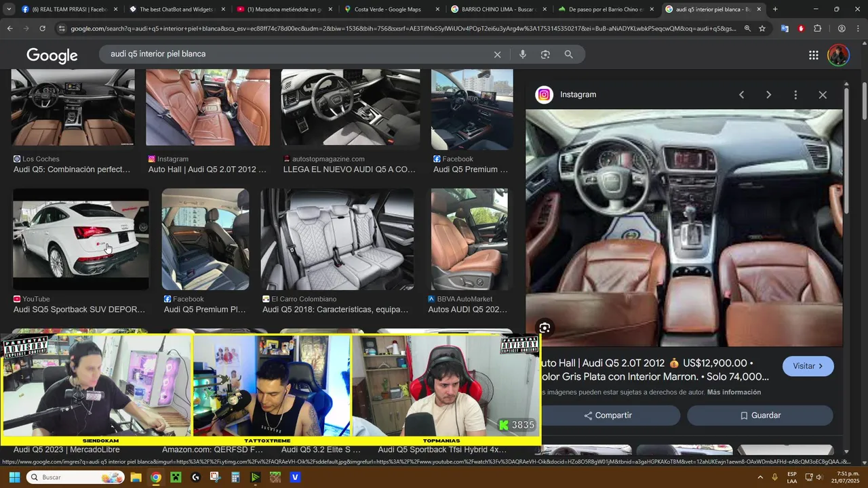
Task: Open the large Audi interior preview image
Action: pyautogui.click(x=684, y=228)
